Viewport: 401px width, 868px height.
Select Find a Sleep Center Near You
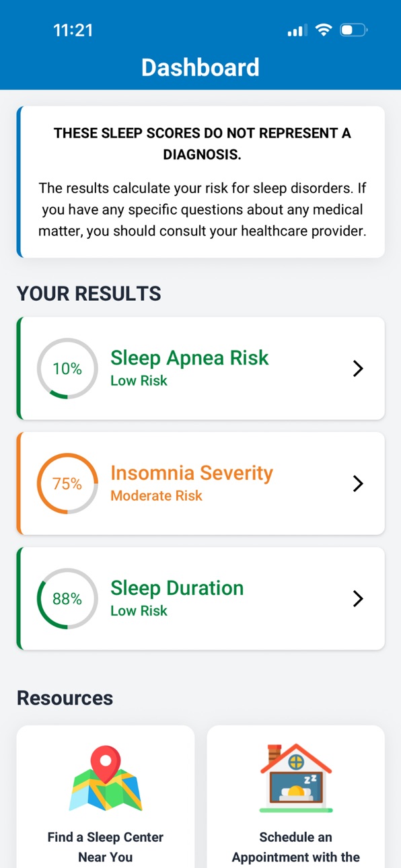106,847
